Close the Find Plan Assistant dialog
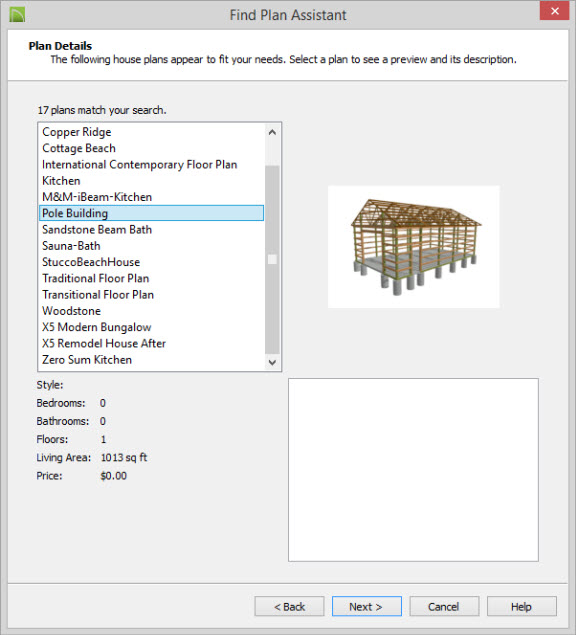This screenshot has width=576, height=635. (x=555, y=11)
